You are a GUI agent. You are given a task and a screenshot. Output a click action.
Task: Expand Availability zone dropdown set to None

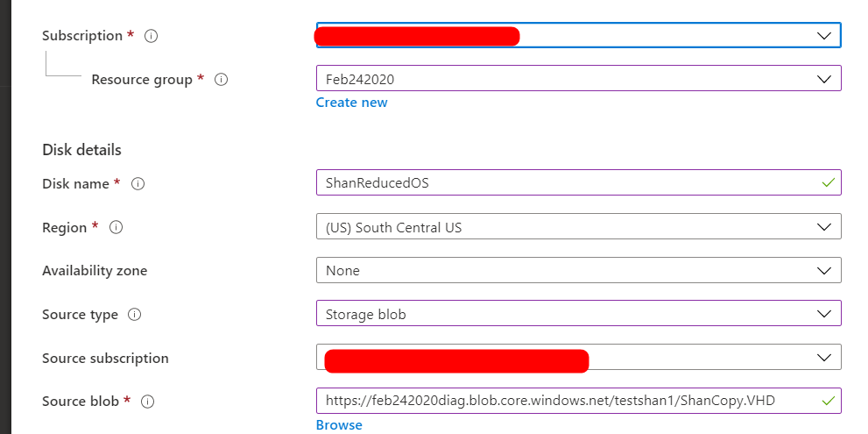578,270
